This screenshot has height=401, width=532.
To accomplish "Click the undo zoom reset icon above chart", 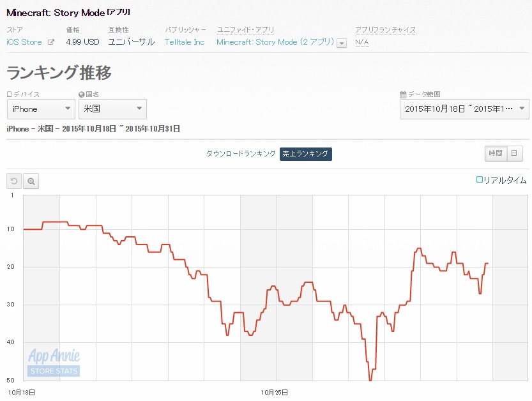I will (x=14, y=181).
